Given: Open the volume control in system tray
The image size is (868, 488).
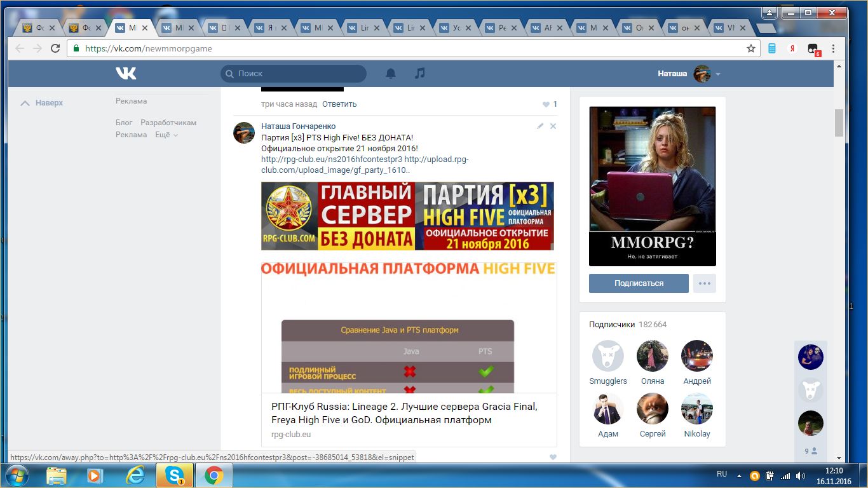Looking at the screenshot, I should (801, 475).
